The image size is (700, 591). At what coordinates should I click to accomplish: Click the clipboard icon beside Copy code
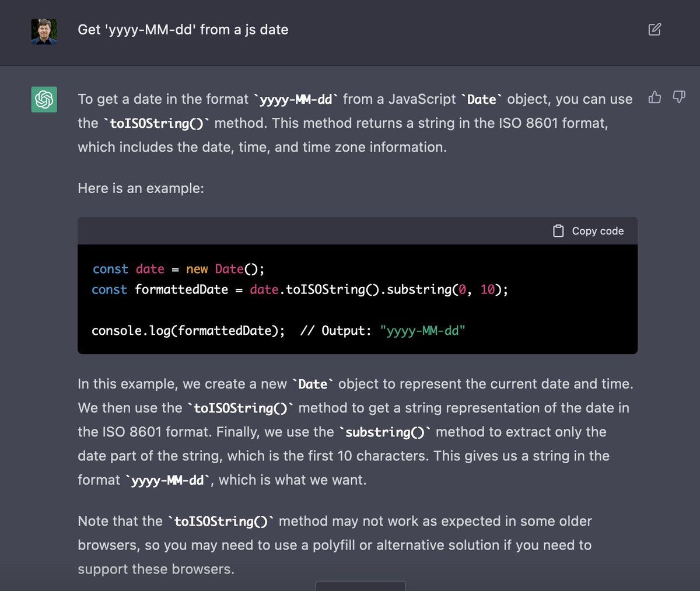pos(558,231)
